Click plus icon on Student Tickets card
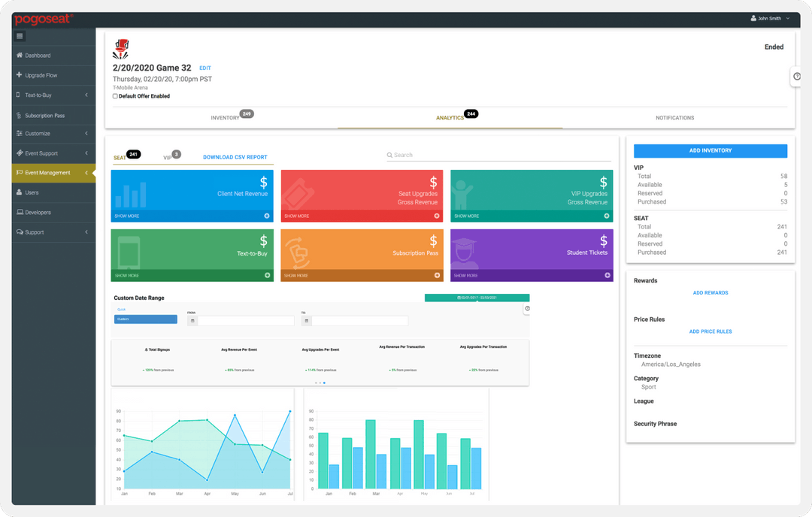The width and height of the screenshot is (812, 517). click(607, 276)
